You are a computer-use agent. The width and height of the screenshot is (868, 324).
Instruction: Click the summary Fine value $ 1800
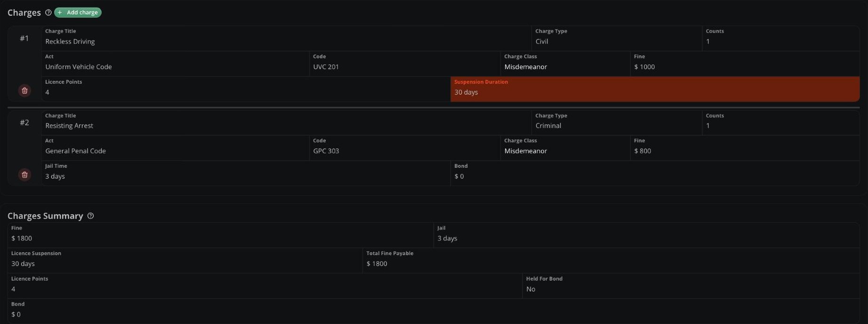(x=22, y=238)
